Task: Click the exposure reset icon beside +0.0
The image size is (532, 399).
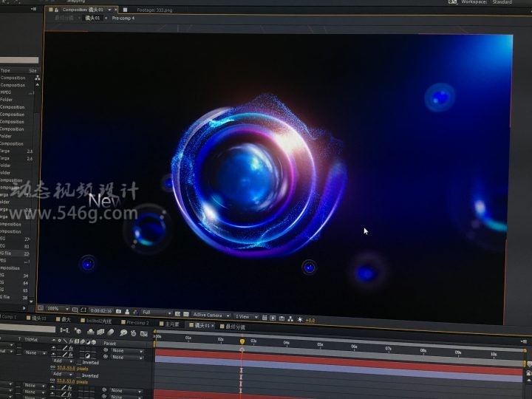Action: pyautogui.click(x=300, y=319)
